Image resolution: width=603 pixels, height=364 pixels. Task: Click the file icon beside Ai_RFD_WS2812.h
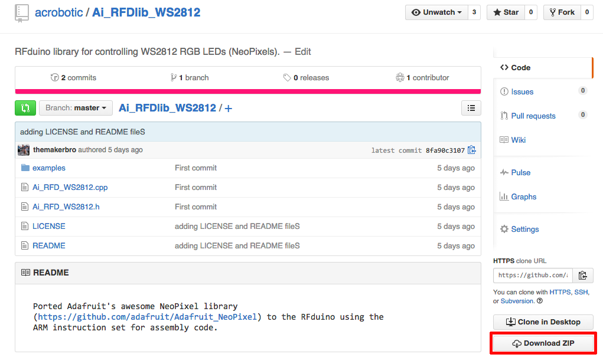tap(25, 206)
